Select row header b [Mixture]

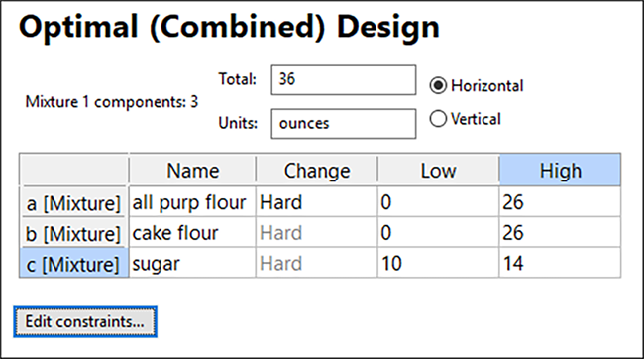(x=73, y=233)
